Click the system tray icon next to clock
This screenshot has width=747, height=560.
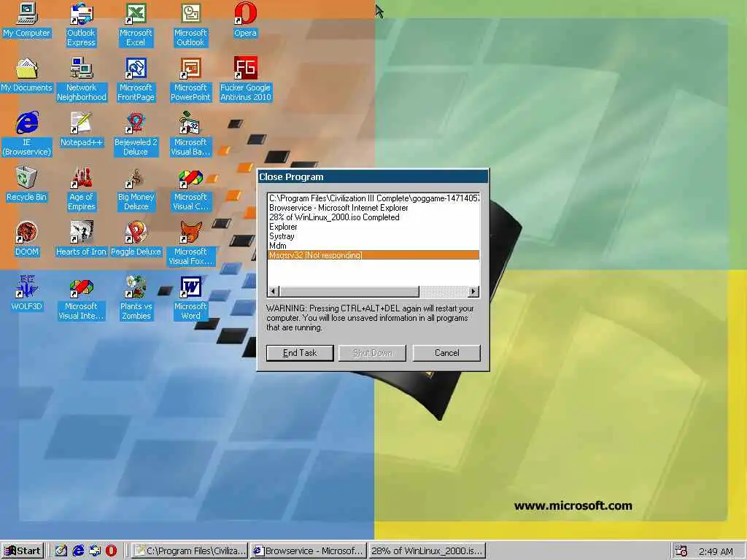pyautogui.click(x=681, y=551)
